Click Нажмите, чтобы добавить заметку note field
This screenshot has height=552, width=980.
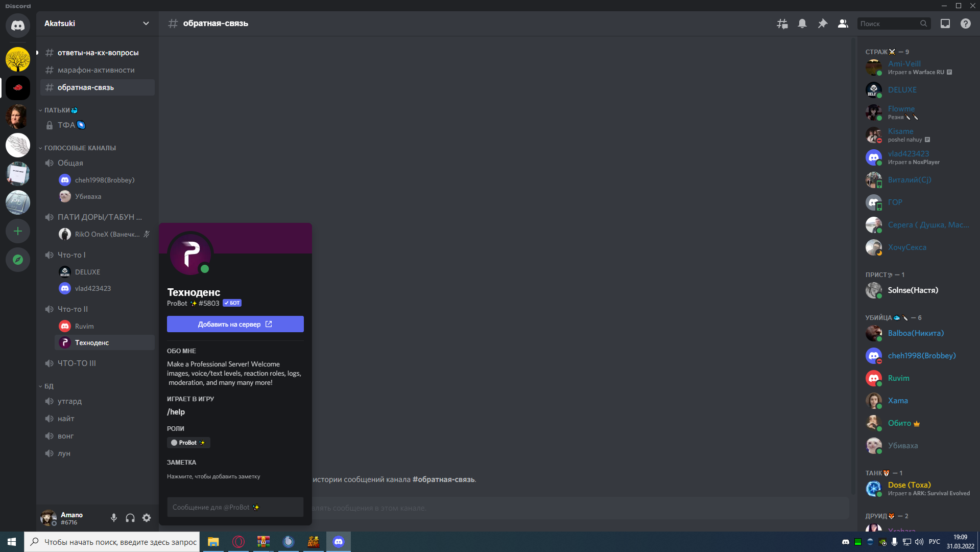[x=213, y=476]
